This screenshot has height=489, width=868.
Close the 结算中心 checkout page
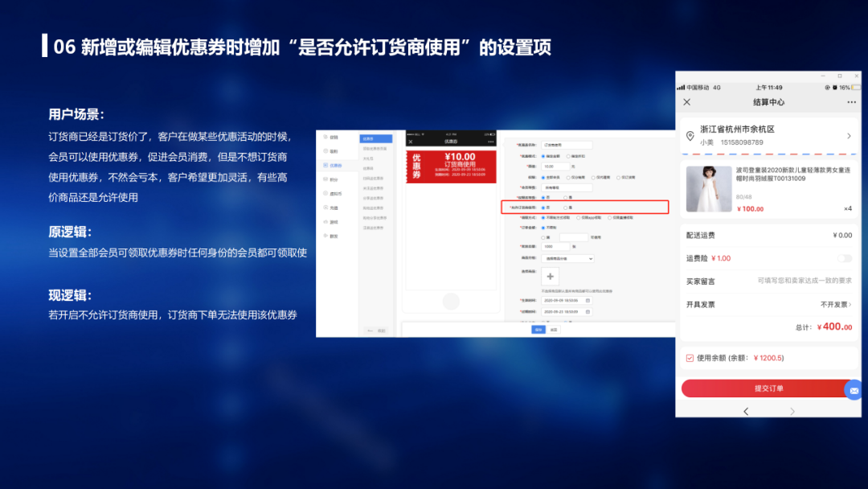tap(686, 102)
